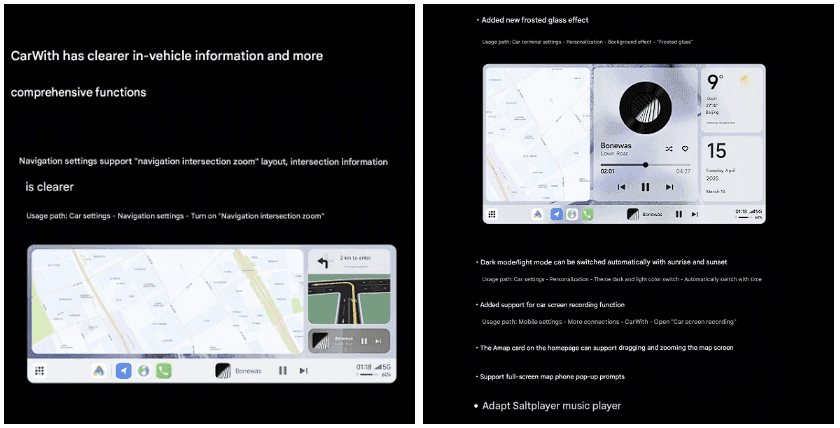Tap the vinyl disc album artwork
Viewport: 840px width, 428px height.
tap(645, 108)
